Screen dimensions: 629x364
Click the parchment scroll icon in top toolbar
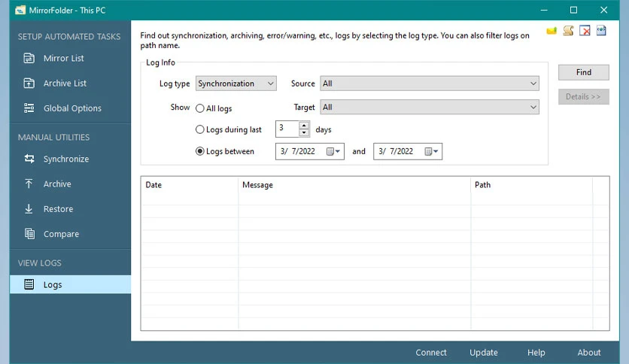568,31
